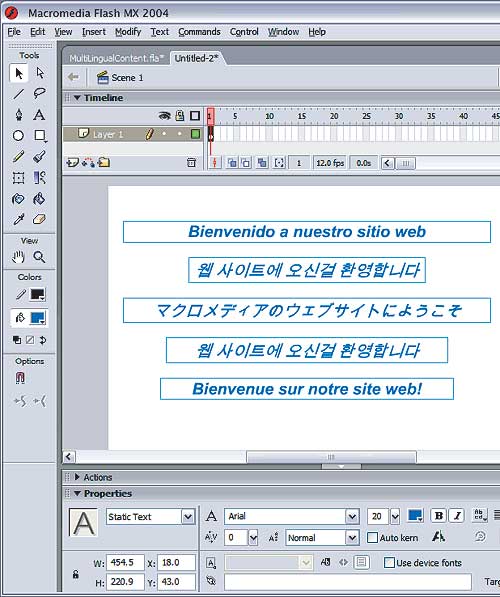Toggle show all layers as outlines

click(x=195, y=116)
